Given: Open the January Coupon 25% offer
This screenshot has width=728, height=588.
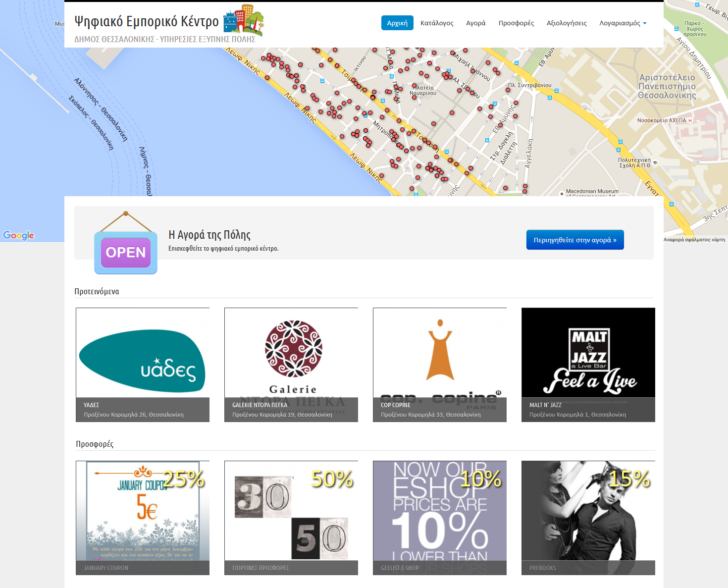Looking at the screenshot, I should click(x=143, y=518).
